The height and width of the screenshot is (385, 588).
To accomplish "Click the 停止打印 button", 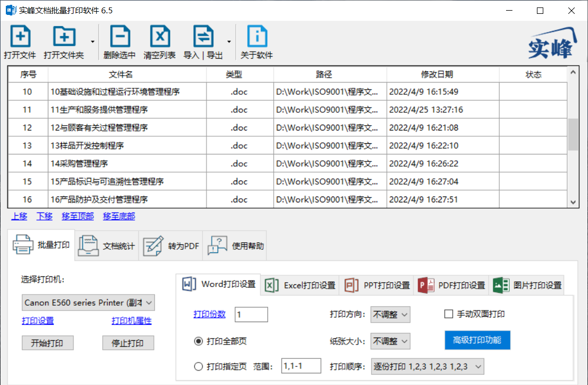I will point(128,343).
